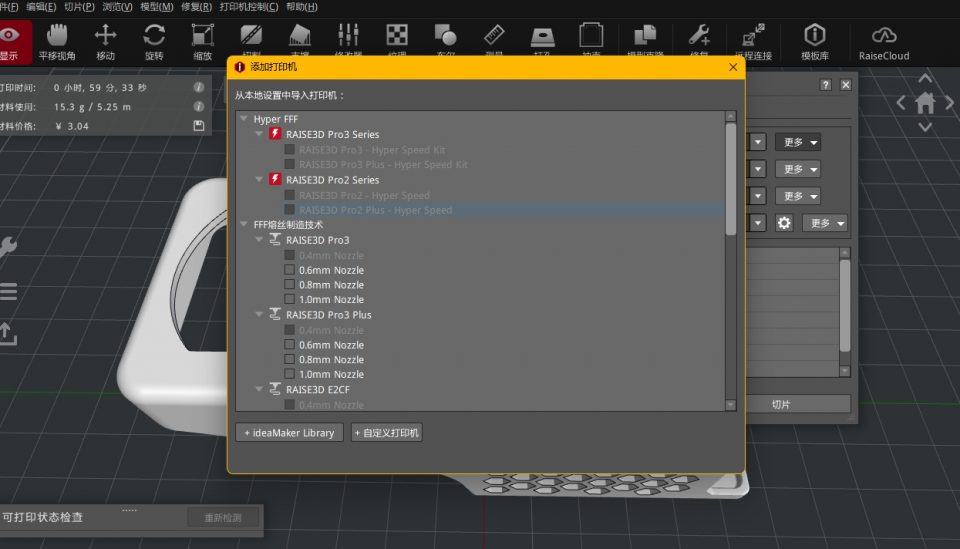Open the cut tool with slashed square icon

point(251,35)
